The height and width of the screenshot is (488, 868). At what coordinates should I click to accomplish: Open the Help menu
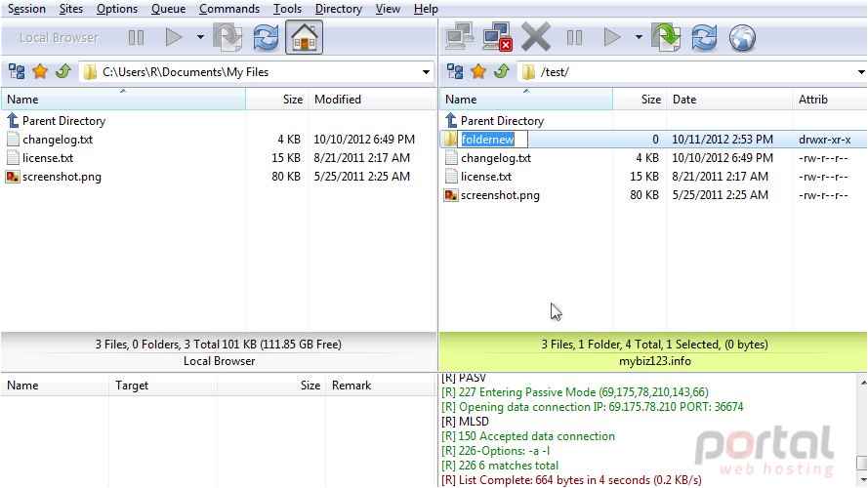pos(426,9)
